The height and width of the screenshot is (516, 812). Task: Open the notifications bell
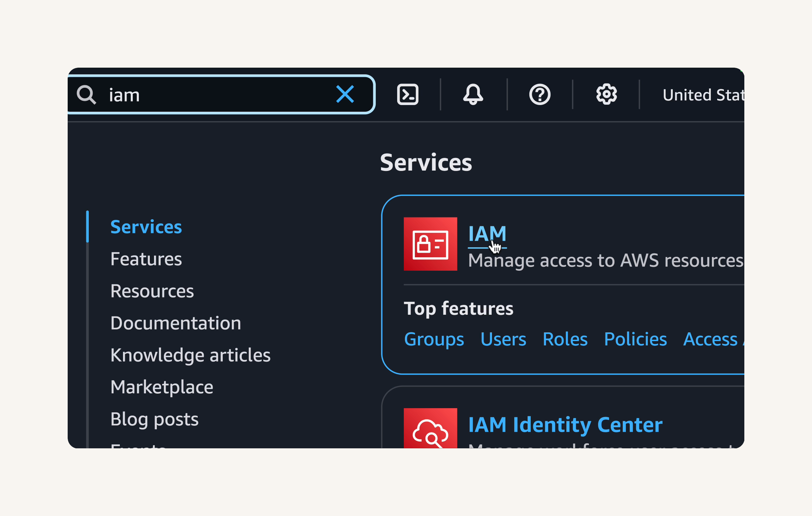pyautogui.click(x=473, y=94)
